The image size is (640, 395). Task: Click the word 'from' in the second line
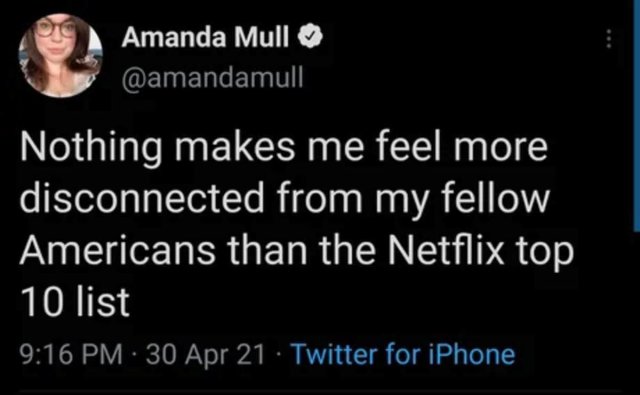click(x=320, y=198)
